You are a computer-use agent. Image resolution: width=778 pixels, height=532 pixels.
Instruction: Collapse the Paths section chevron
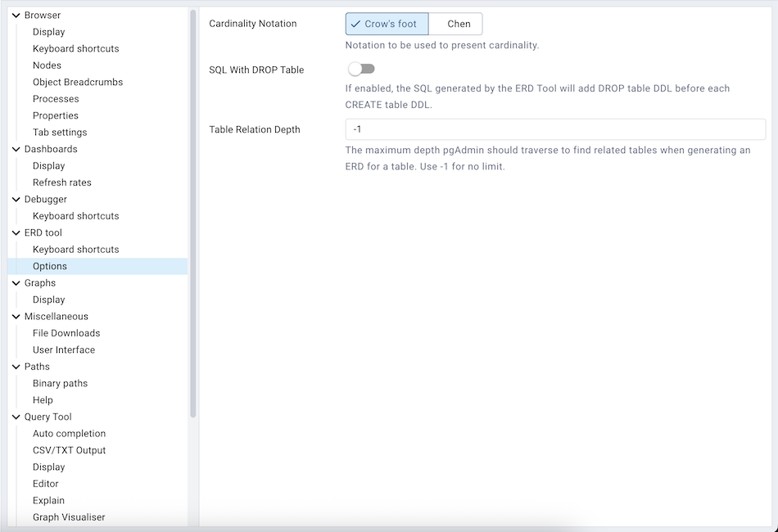(16, 367)
